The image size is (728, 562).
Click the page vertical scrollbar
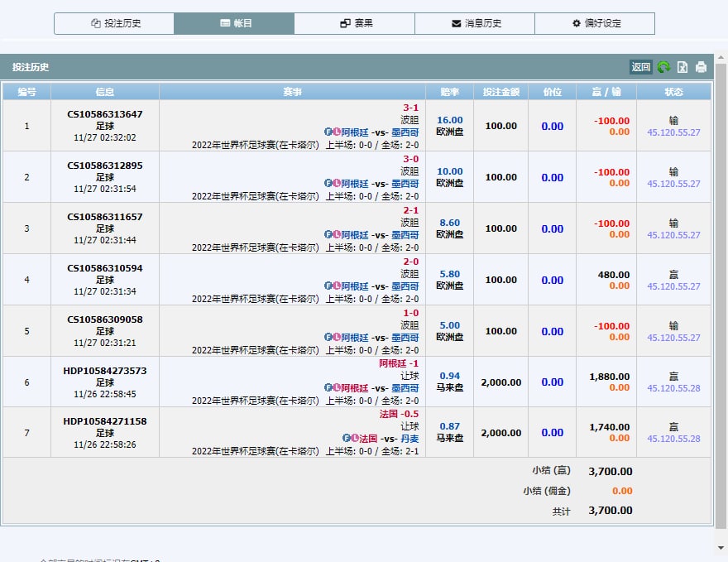721,290
